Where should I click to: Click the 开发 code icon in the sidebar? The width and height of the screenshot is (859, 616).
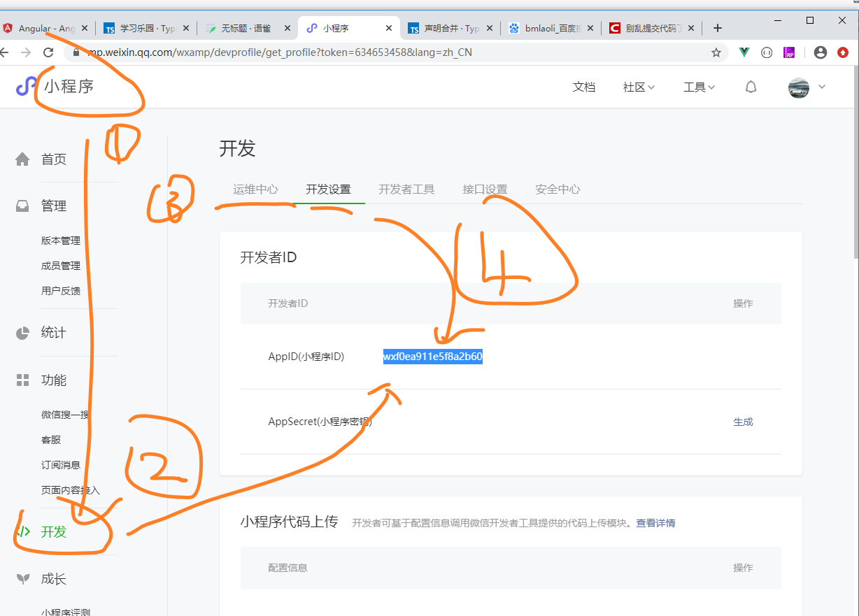tap(23, 531)
